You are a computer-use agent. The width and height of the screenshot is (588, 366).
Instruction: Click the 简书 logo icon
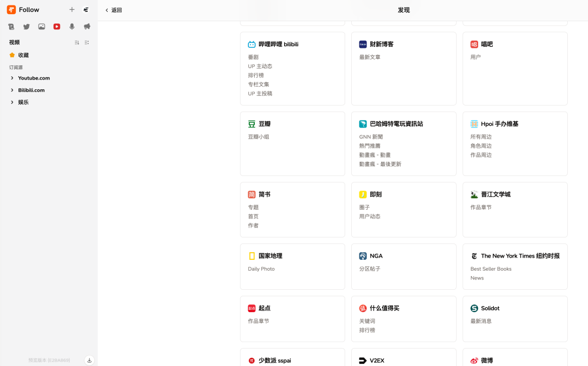point(252,194)
